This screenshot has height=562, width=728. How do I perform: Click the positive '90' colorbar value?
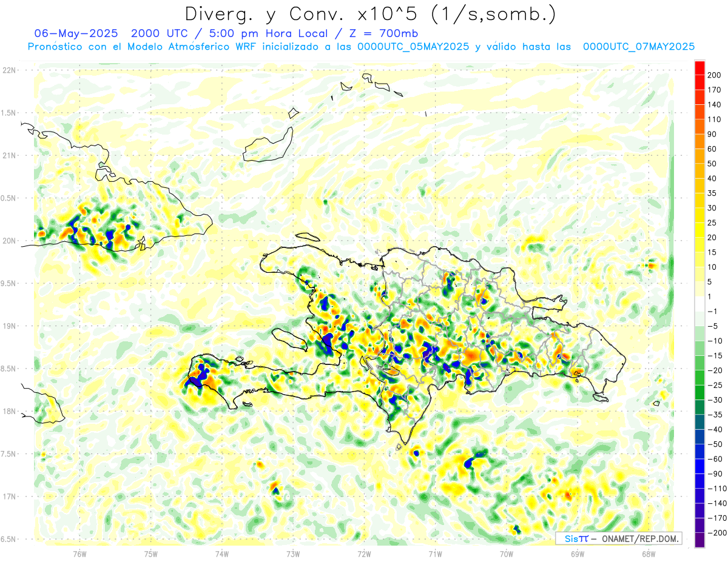pos(713,134)
